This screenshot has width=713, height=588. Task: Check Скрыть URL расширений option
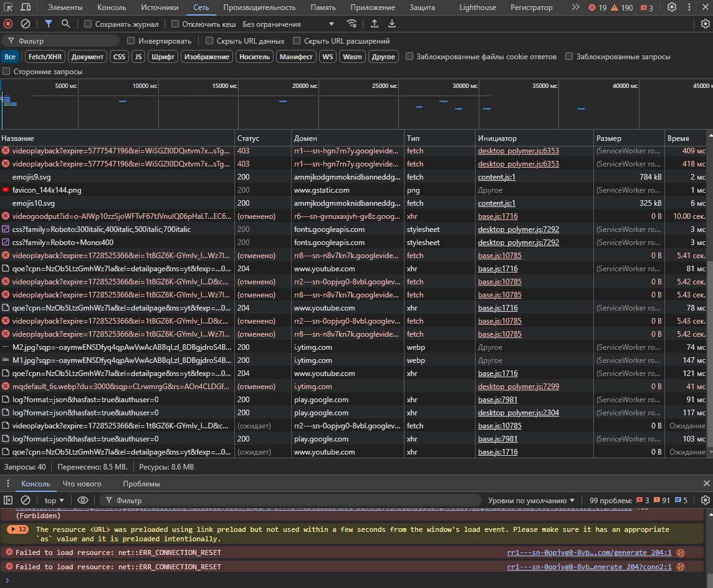297,41
